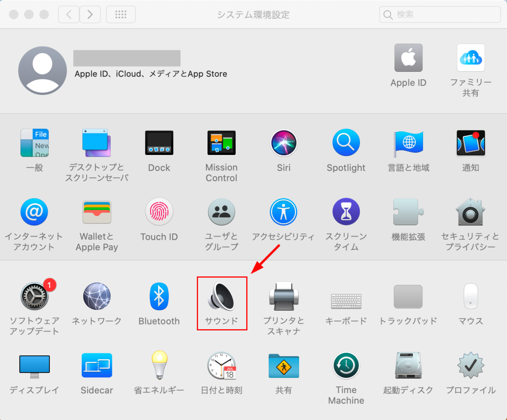Open キーボード (Keyboard) preferences

click(346, 301)
